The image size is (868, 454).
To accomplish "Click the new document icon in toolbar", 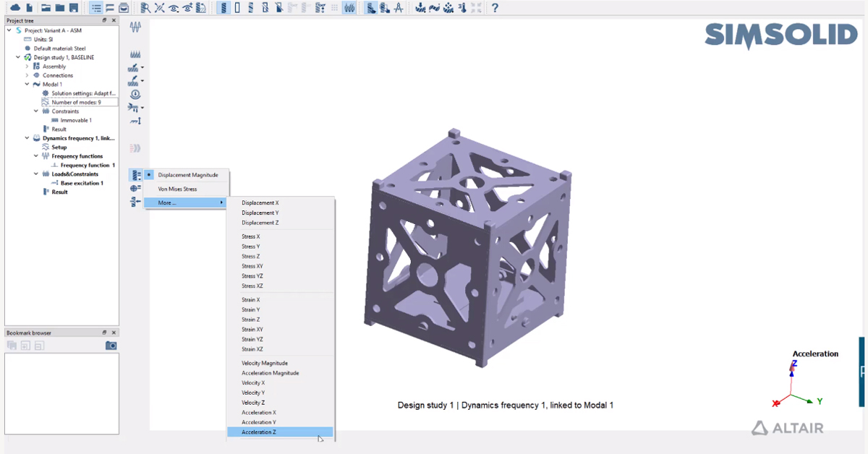I will (29, 8).
